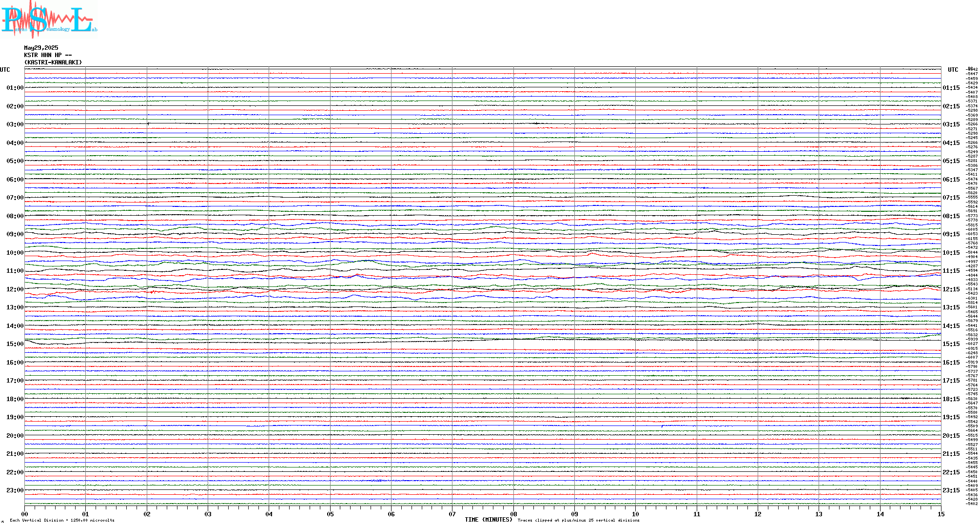Click the 23:00 hour label on left
The height and width of the screenshot is (527, 980).
point(15,490)
